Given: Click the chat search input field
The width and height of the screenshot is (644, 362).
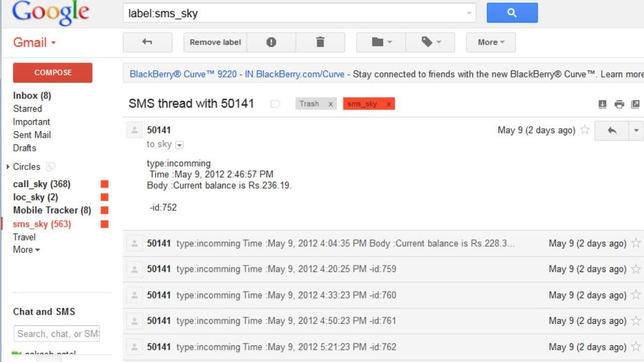Looking at the screenshot, I should (x=57, y=334).
